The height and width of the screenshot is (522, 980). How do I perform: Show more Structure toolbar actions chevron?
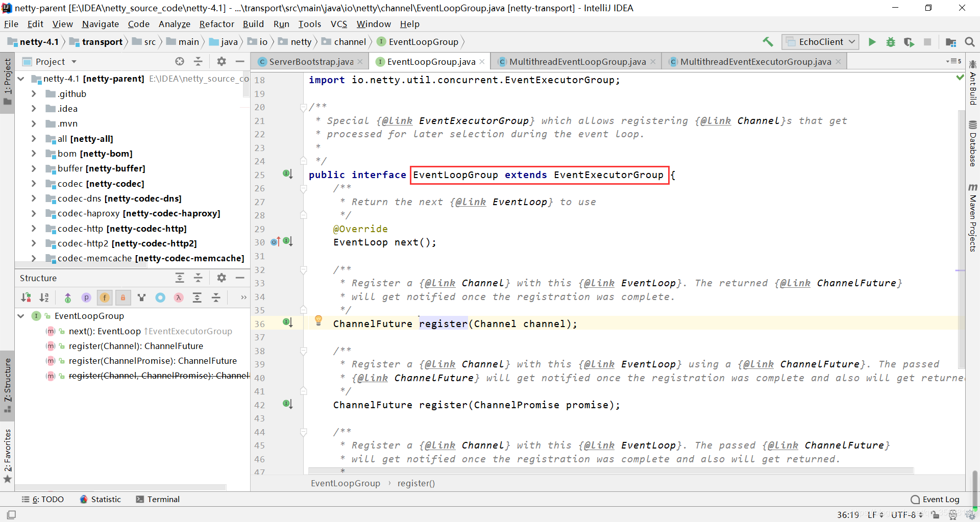click(243, 297)
